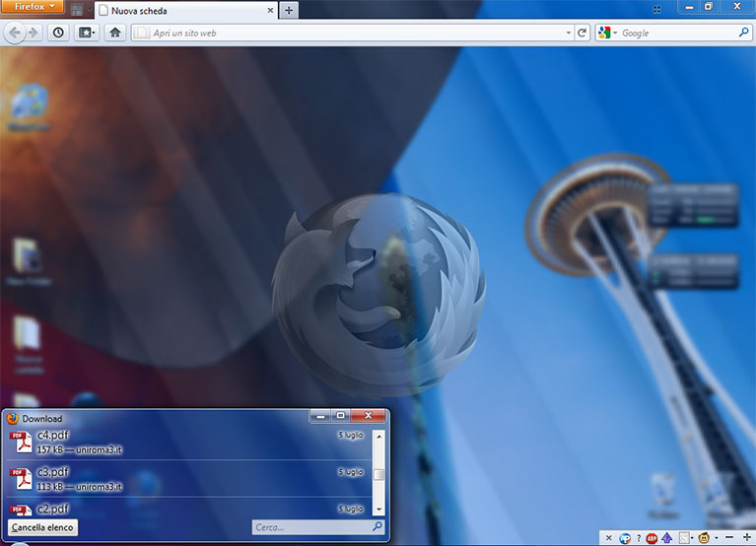Click 113 kB — uniroma3.it text
This screenshot has height=546, width=756.
80,487
